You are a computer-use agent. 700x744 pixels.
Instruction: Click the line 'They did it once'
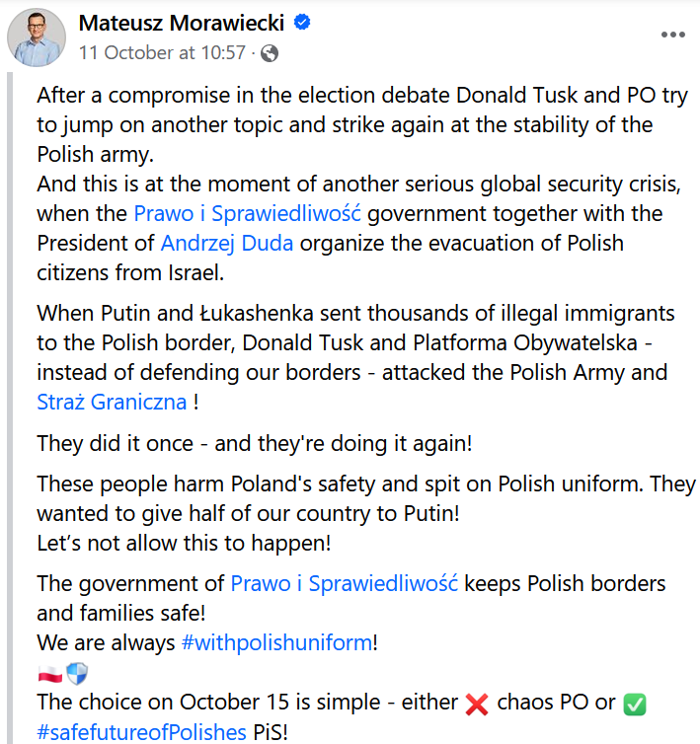click(255, 444)
